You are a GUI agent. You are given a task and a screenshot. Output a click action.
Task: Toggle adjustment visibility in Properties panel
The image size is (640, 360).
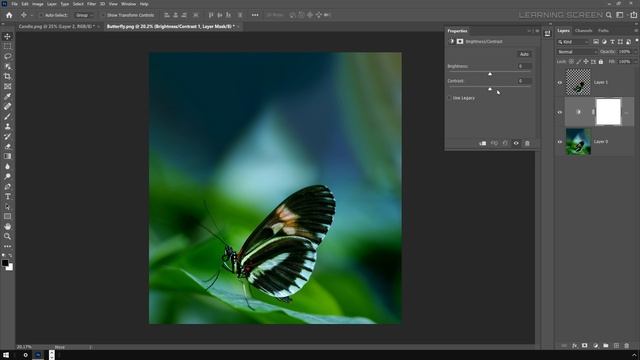[x=516, y=143]
